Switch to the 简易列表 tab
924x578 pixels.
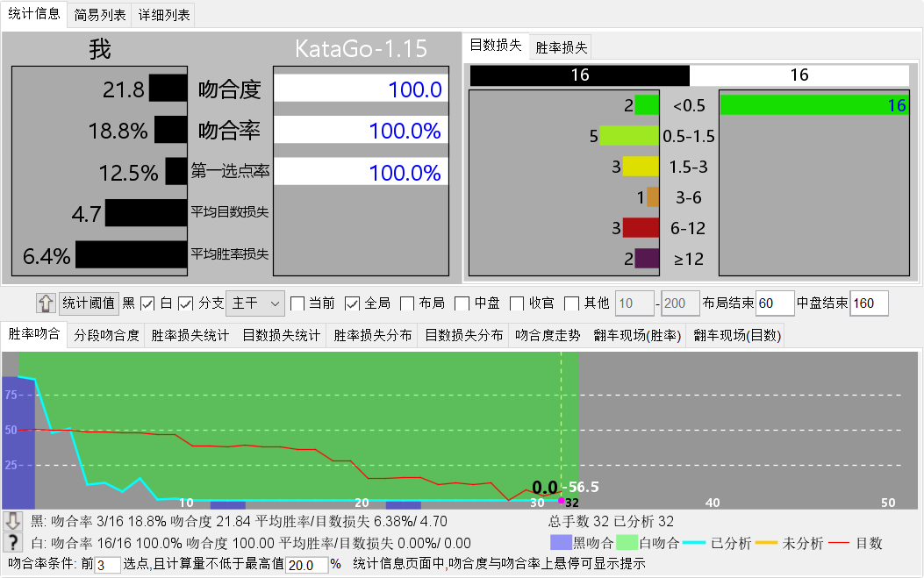[99, 15]
